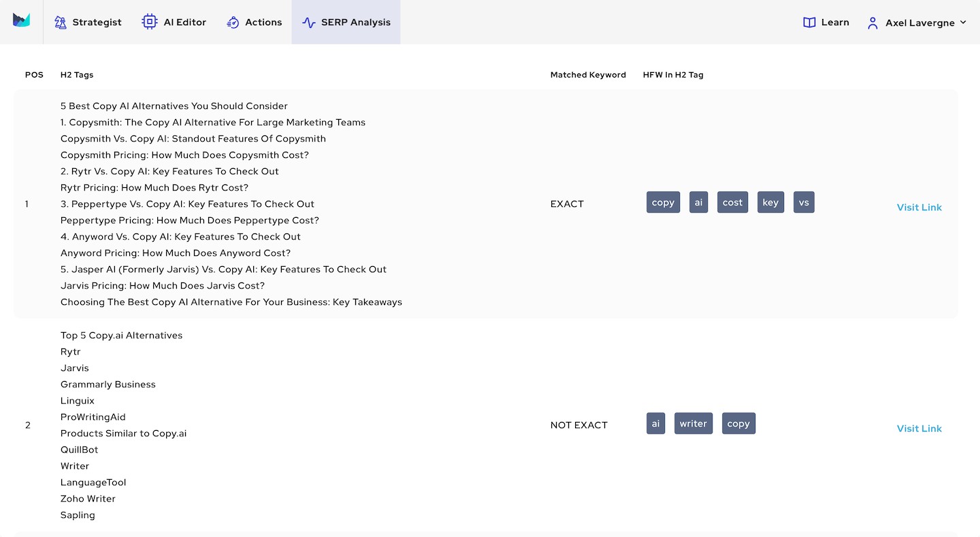Click the 'Linguix' H2 tag
Viewport: 980px width, 537px height.
tap(78, 401)
